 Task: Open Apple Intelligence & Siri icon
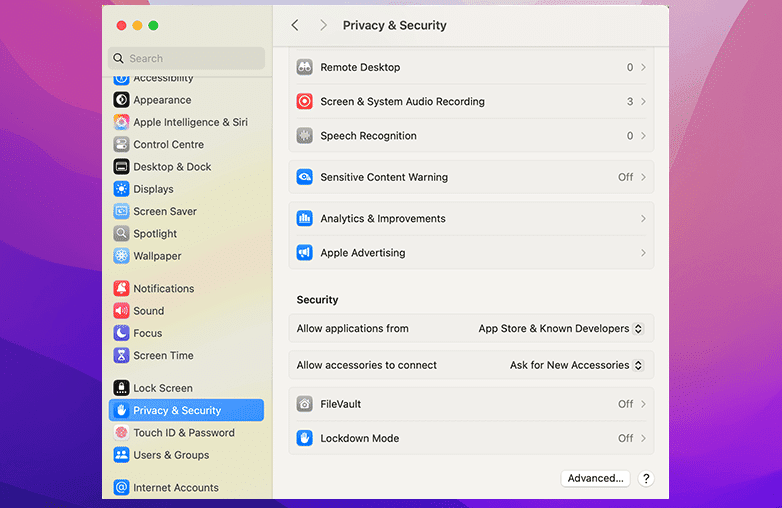click(x=121, y=122)
